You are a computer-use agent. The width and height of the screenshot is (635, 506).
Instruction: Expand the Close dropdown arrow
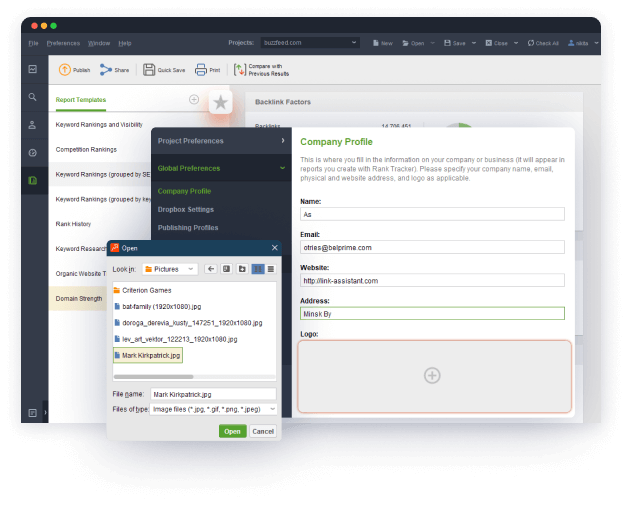[516, 43]
